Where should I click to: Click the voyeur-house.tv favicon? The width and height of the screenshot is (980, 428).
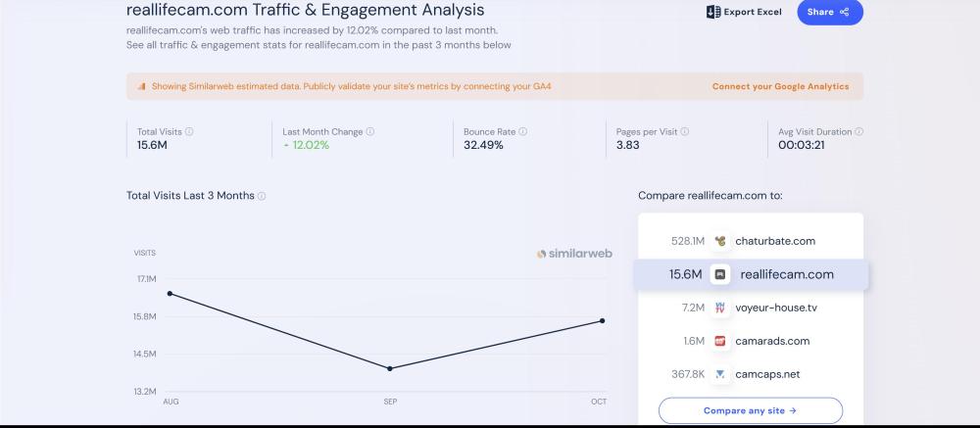coord(721,308)
